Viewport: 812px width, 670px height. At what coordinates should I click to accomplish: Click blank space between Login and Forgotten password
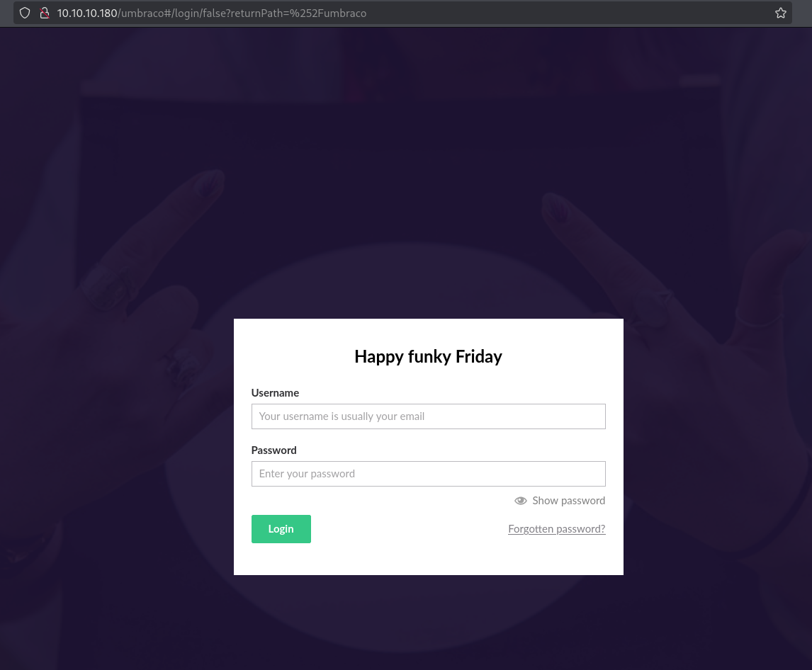[409, 529]
